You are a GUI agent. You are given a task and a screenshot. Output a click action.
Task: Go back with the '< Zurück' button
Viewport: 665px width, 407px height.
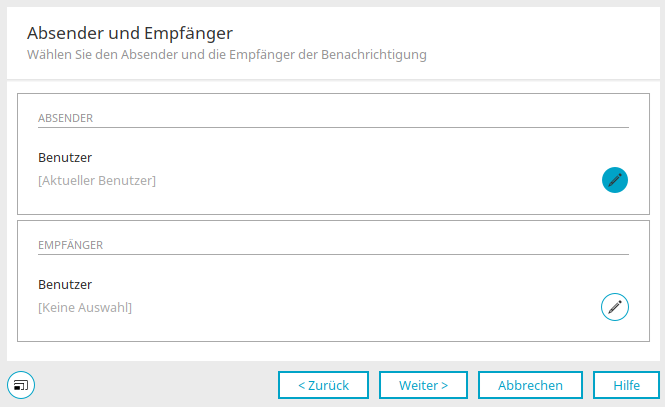(324, 385)
